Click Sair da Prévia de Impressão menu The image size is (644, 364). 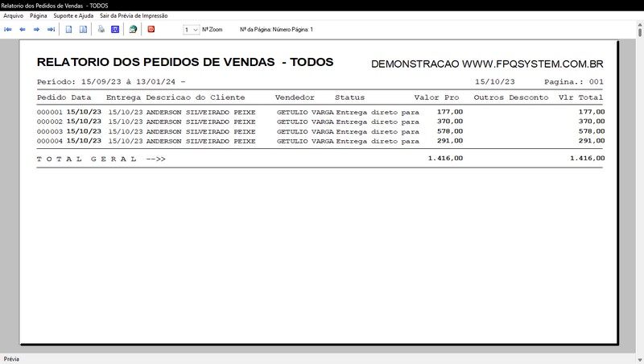point(134,15)
